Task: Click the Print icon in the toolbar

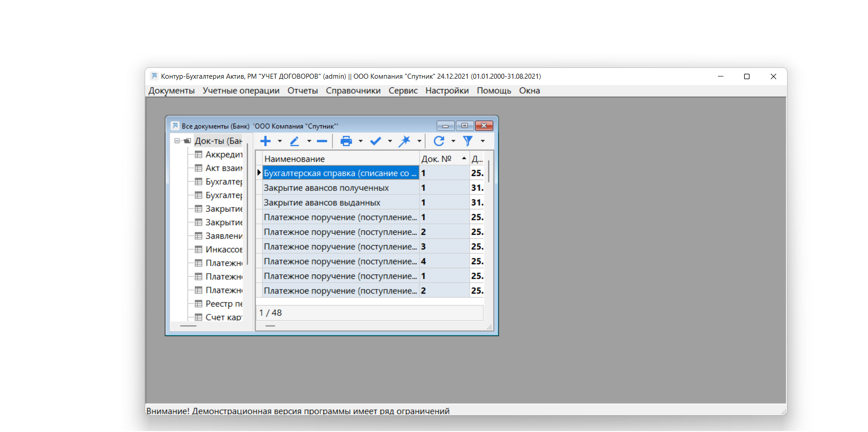Action: point(346,141)
